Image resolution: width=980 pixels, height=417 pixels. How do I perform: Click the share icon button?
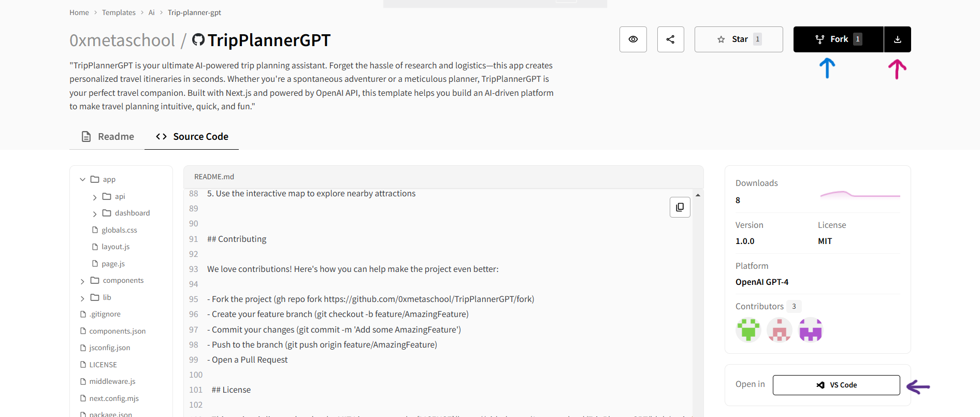coord(670,39)
